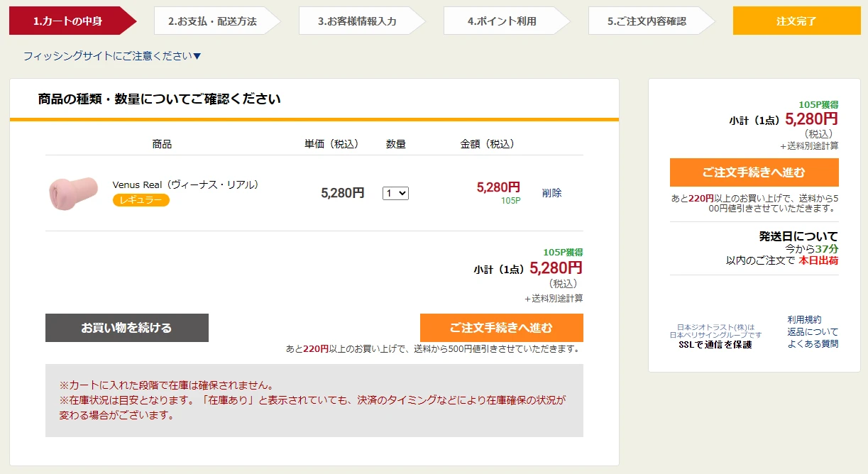Viewport: 868px width, 474px height.
Task: Select the 1.カートの中身 step tab
Action: click(67, 21)
